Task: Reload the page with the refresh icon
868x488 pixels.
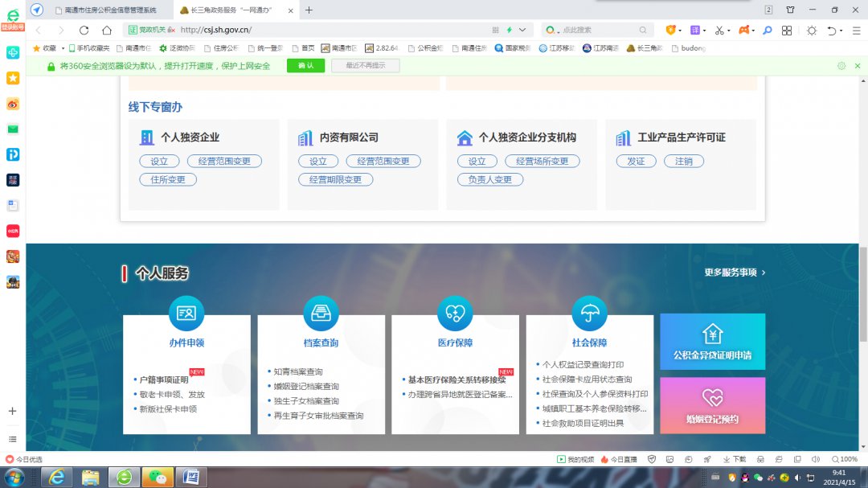Action: click(84, 30)
